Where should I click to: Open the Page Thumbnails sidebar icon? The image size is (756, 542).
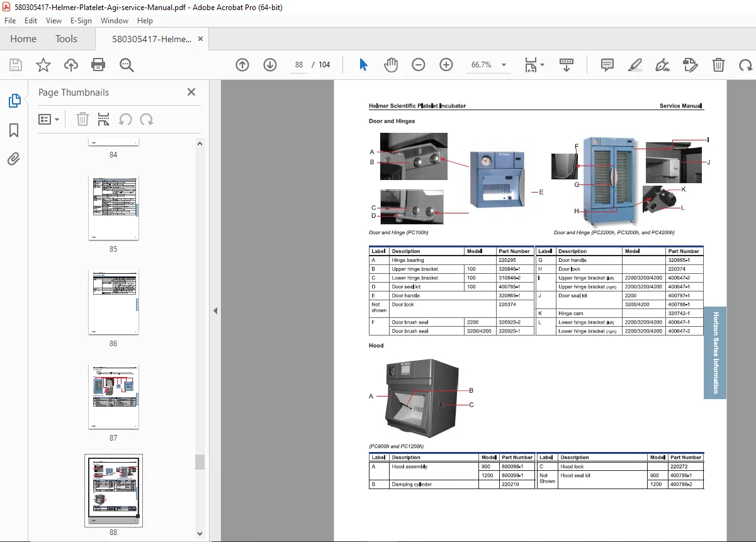click(x=14, y=101)
